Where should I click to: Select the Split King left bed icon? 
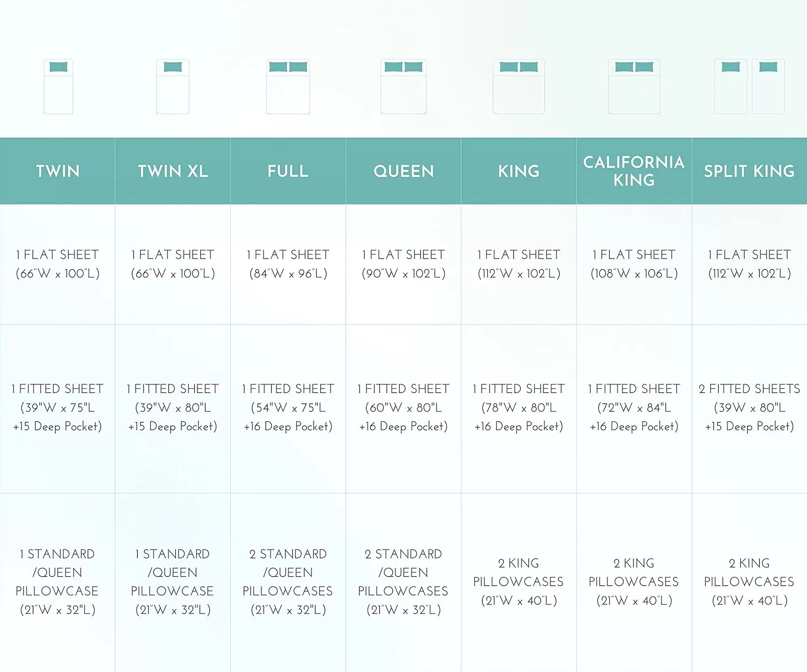coord(731,87)
